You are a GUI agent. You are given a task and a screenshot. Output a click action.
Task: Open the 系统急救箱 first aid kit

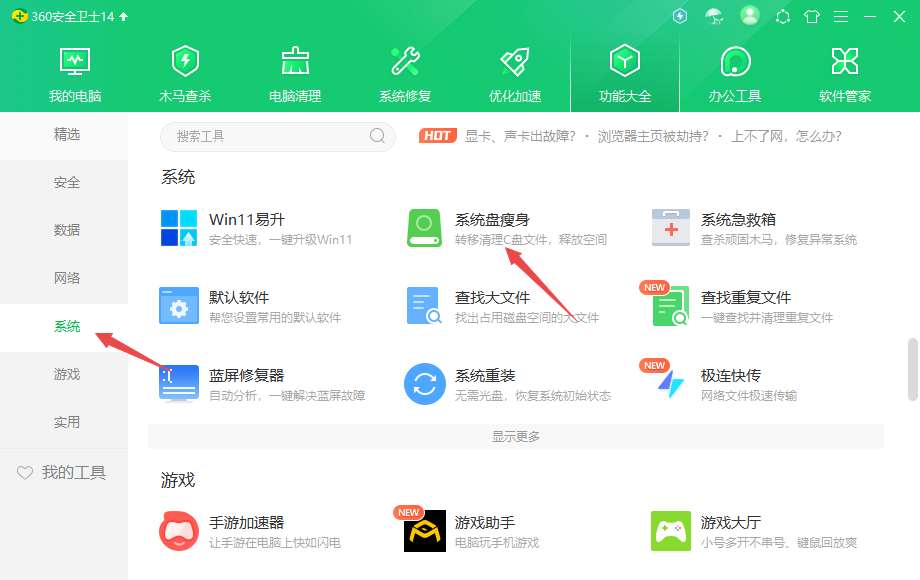[671, 228]
